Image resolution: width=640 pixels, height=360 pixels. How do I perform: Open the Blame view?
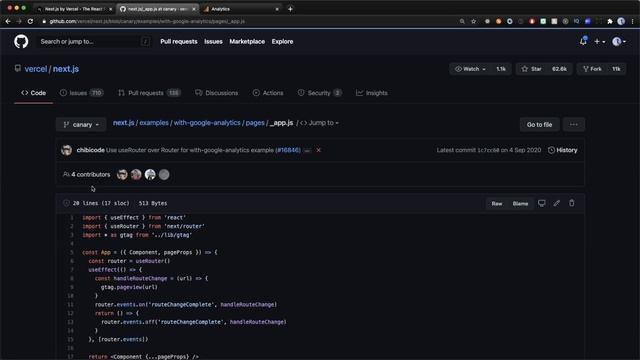[x=520, y=203]
